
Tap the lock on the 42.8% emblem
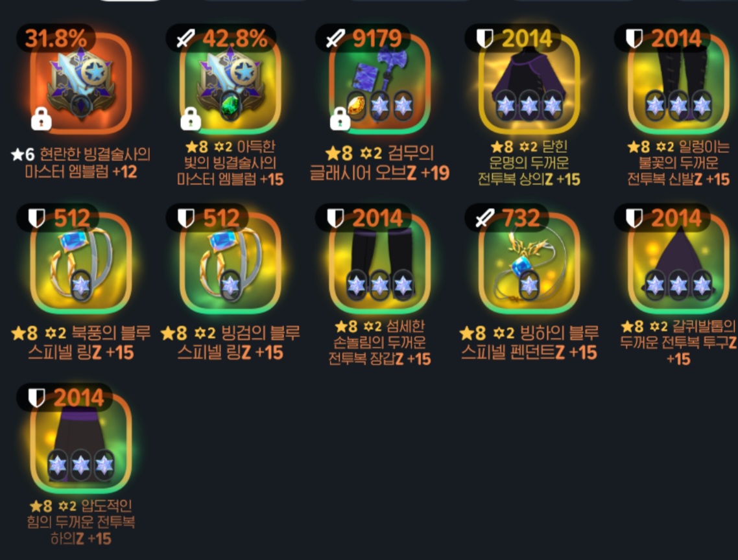191,119
